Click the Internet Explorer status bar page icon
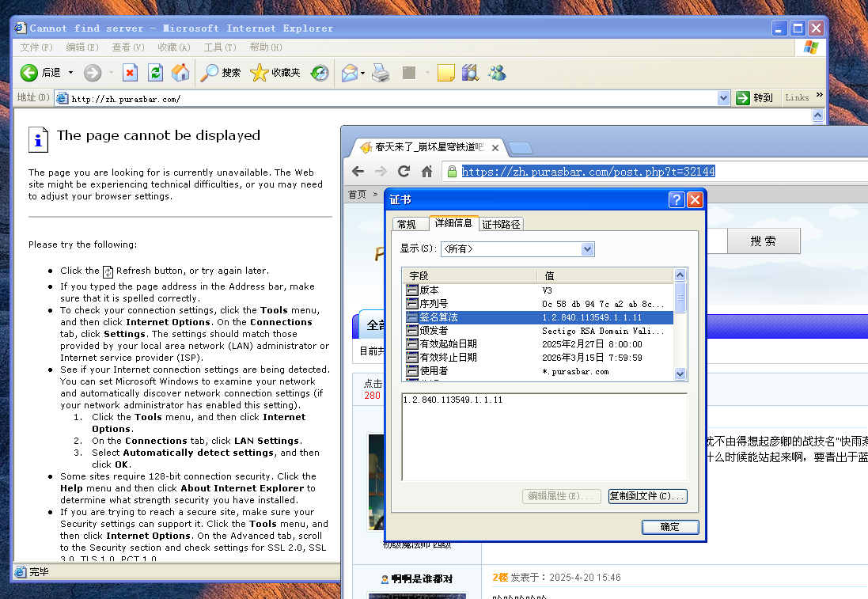This screenshot has height=599, width=868. pos(20,572)
